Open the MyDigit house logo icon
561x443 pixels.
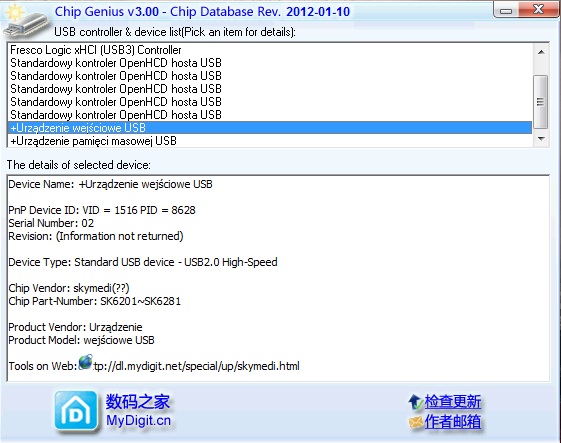point(76,411)
